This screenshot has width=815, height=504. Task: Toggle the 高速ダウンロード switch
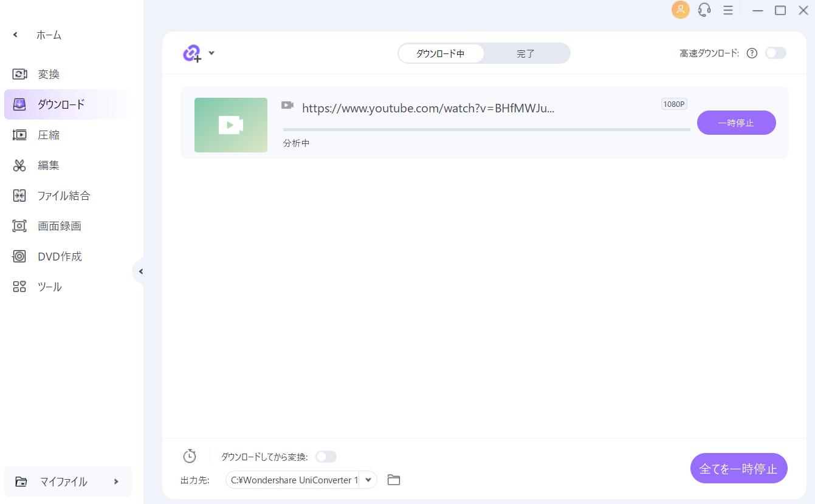[775, 53]
